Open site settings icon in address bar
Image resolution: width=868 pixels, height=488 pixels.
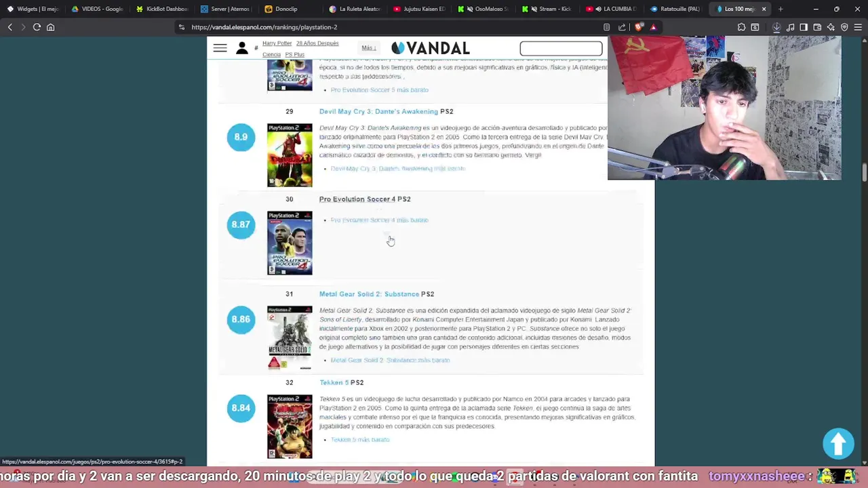coord(181,27)
